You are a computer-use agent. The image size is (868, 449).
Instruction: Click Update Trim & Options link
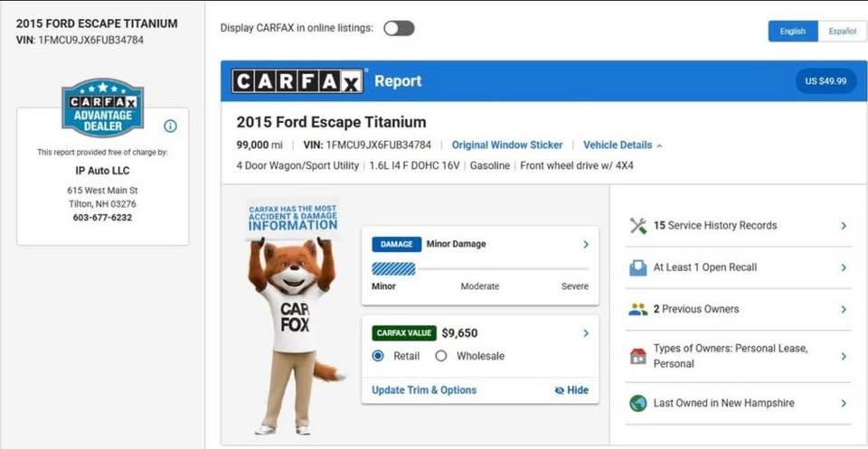click(424, 390)
